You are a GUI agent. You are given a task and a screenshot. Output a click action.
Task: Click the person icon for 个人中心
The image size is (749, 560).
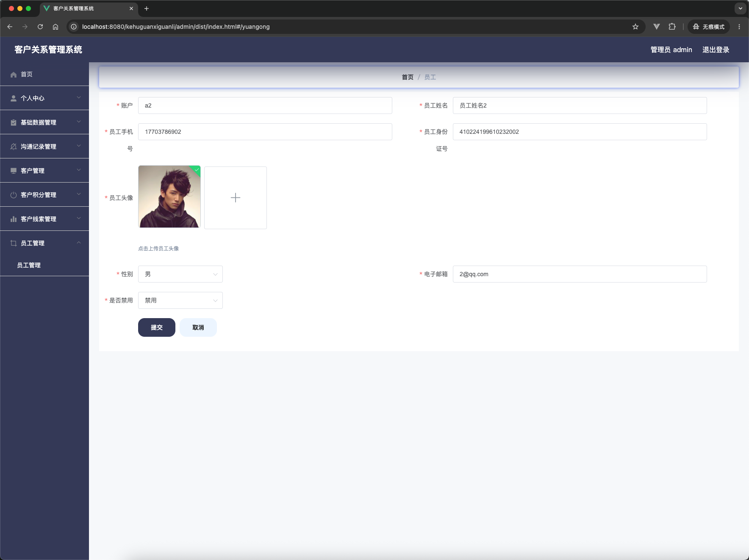[x=14, y=98]
